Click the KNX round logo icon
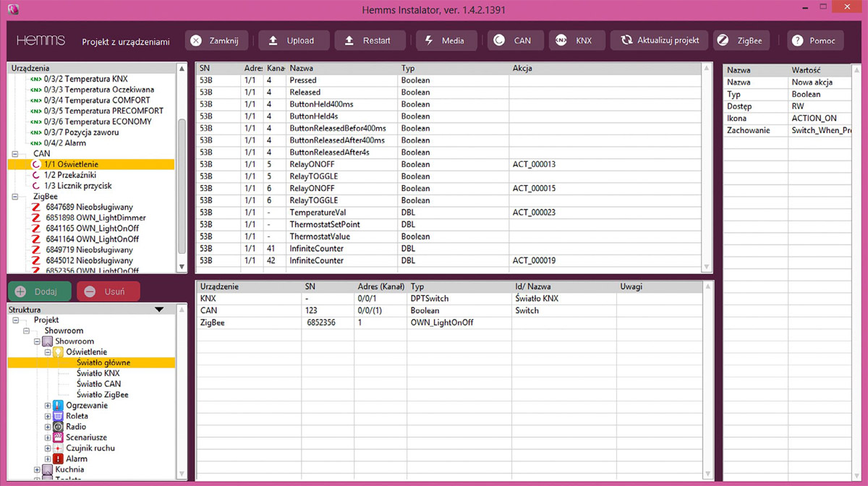 click(x=561, y=40)
